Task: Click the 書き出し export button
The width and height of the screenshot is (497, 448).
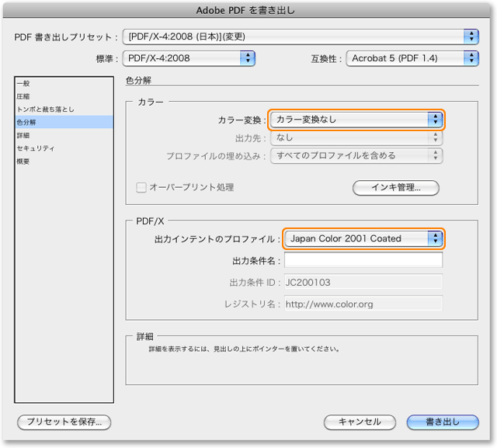Action: [443, 422]
